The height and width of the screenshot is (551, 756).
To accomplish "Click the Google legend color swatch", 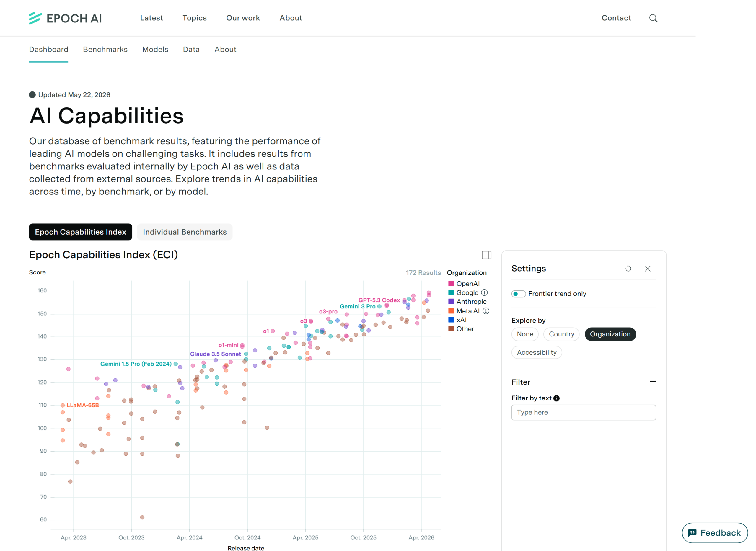I will tap(451, 292).
